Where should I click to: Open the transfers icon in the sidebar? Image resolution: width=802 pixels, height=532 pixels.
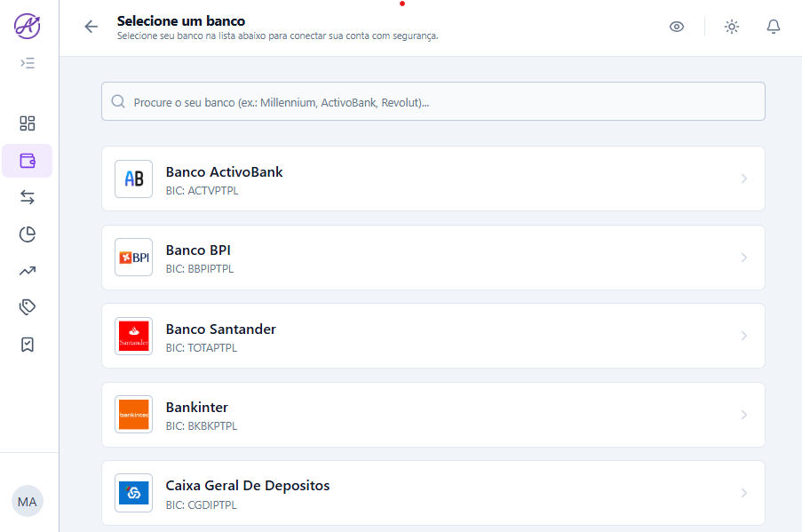click(x=27, y=197)
